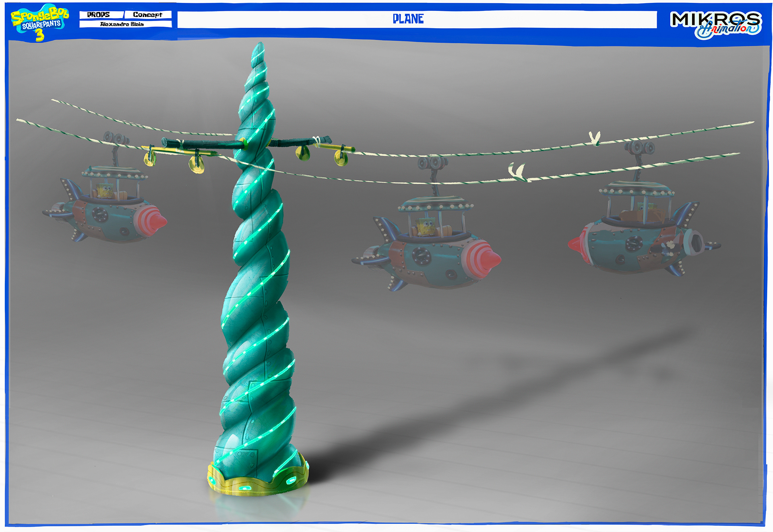Screen dimensions: 773x532
Task: Click the pulley wheels above the right plane
Action: [x=640, y=147]
